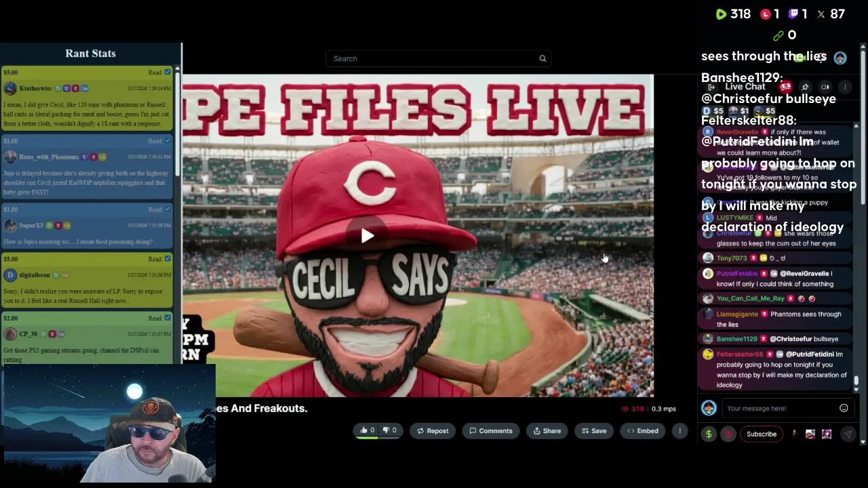Toggle Read checkbox on SuperX3 rant

(167, 209)
